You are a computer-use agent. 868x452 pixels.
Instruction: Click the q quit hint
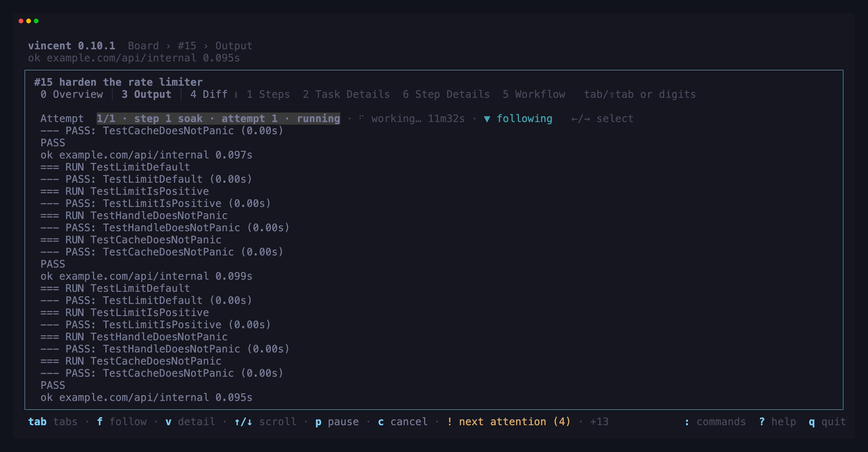[x=827, y=422]
